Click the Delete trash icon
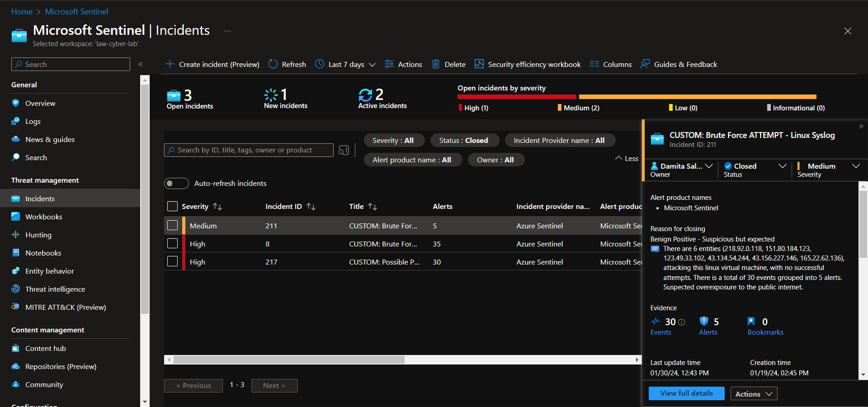The height and width of the screenshot is (407, 868). coord(436,64)
